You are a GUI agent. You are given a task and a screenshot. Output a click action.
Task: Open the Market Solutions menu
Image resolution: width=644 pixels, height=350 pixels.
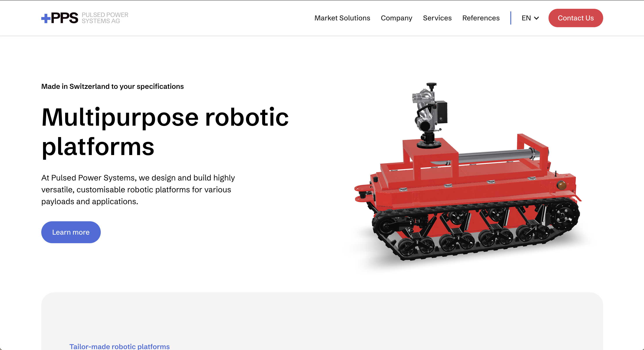(x=342, y=18)
